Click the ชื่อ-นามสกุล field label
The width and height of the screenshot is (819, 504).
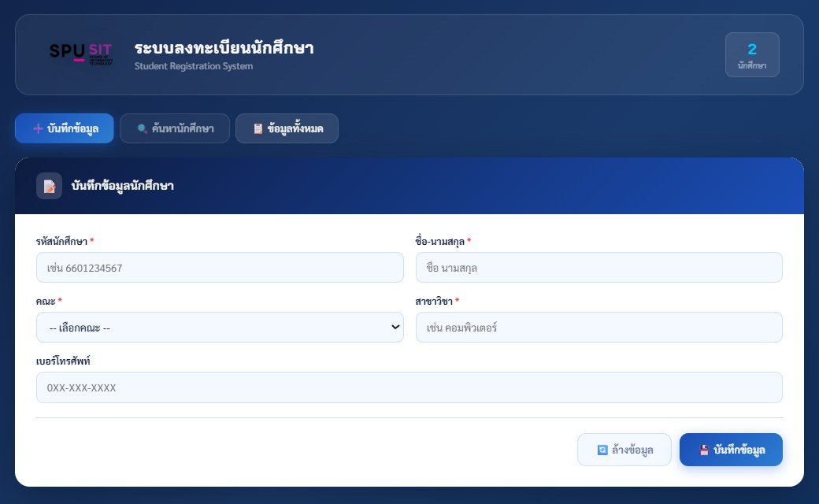coord(439,241)
